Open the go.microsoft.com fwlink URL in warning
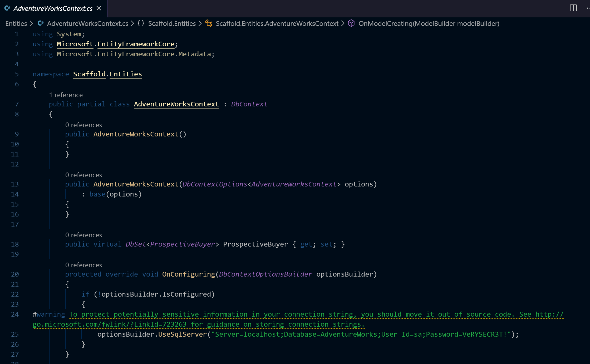Image resolution: width=590 pixels, height=364 pixels. [109, 324]
